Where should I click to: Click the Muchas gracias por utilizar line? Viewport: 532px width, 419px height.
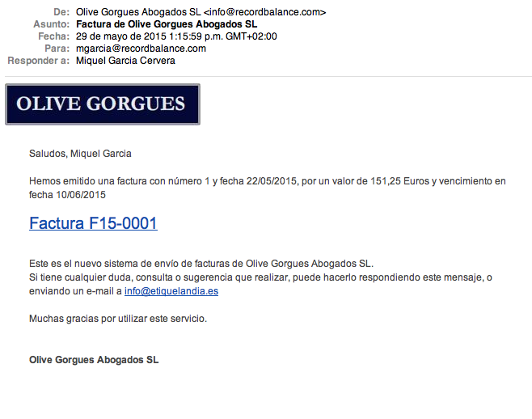118,319
